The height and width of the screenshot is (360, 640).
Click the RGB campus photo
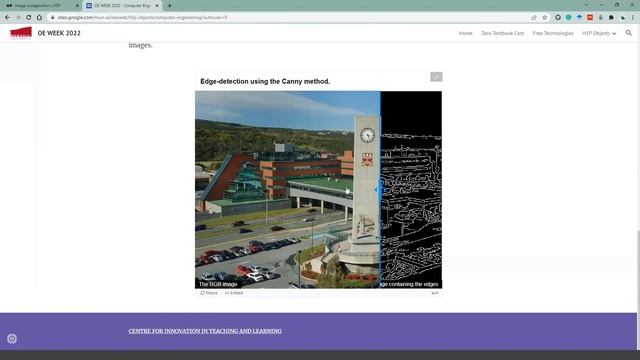pyautogui.click(x=287, y=189)
